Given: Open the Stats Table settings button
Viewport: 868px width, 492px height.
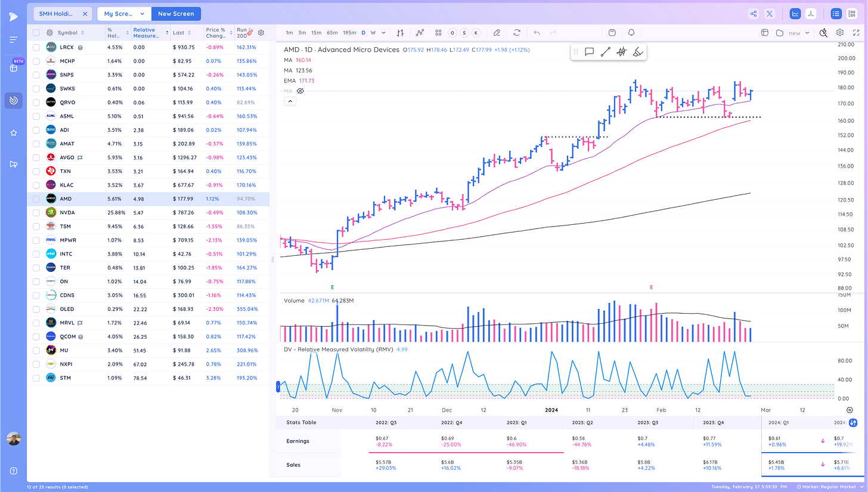Looking at the screenshot, I should [852, 422].
